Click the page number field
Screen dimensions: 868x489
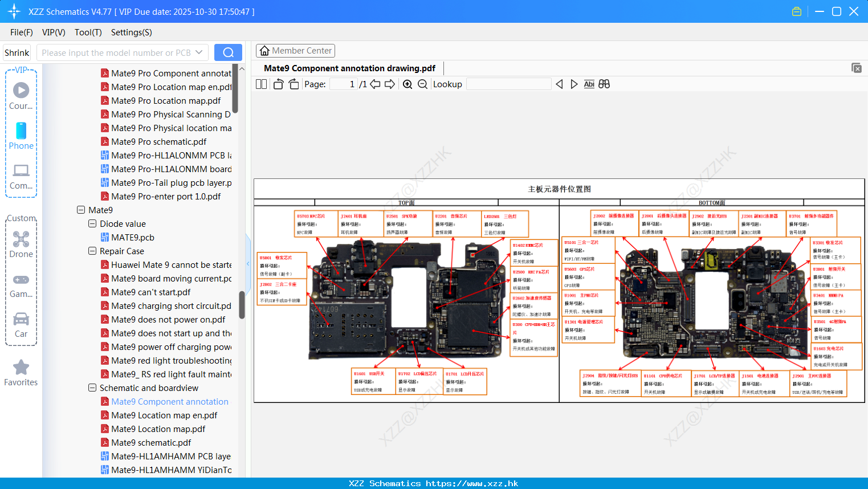click(x=344, y=84)
